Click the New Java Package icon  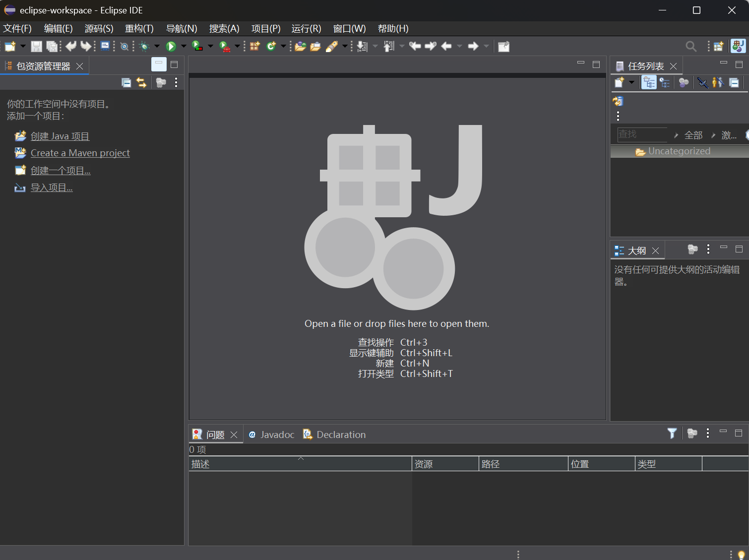pos(254,47)
